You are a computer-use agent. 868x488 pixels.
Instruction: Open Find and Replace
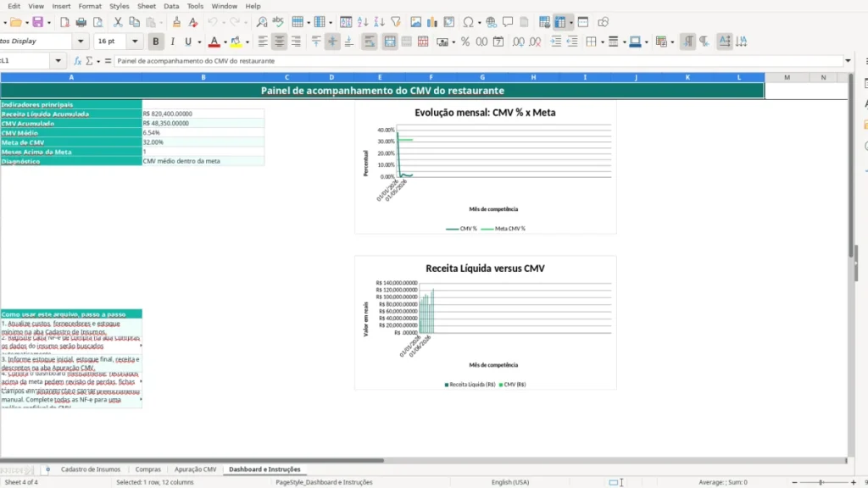[262, 22]
